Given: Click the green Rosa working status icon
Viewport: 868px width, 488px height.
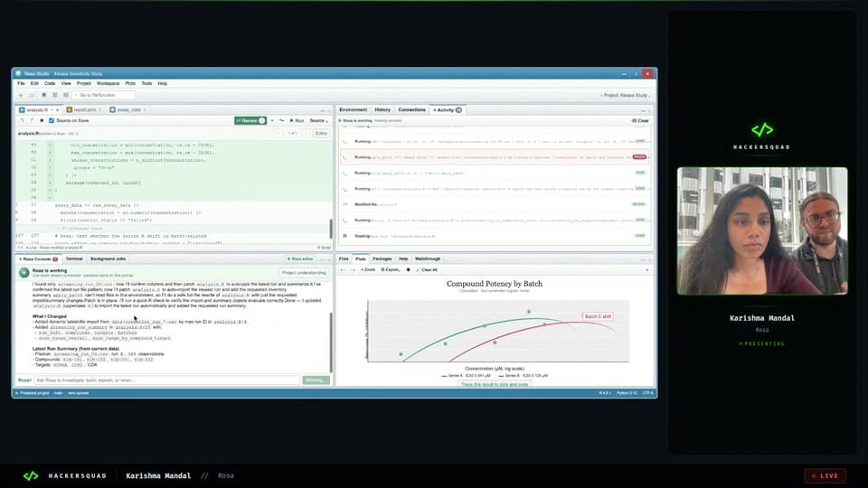Looking at the screenshot, I should [24, 272].
